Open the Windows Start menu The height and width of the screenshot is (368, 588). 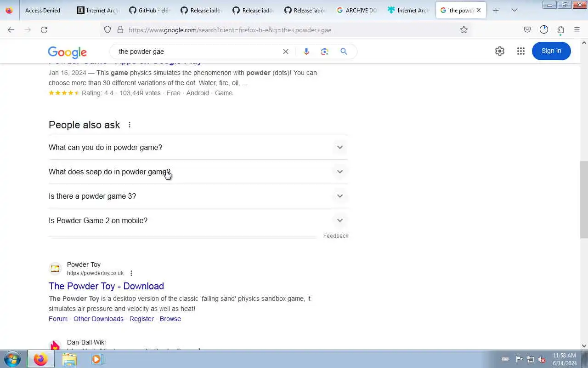pos(12,359)
